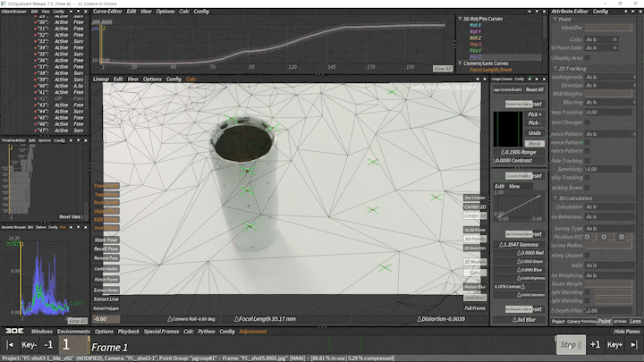Toggle the Display Area checkbox
Viewport: 644px width, 362px height.
(x=588, y=58)
